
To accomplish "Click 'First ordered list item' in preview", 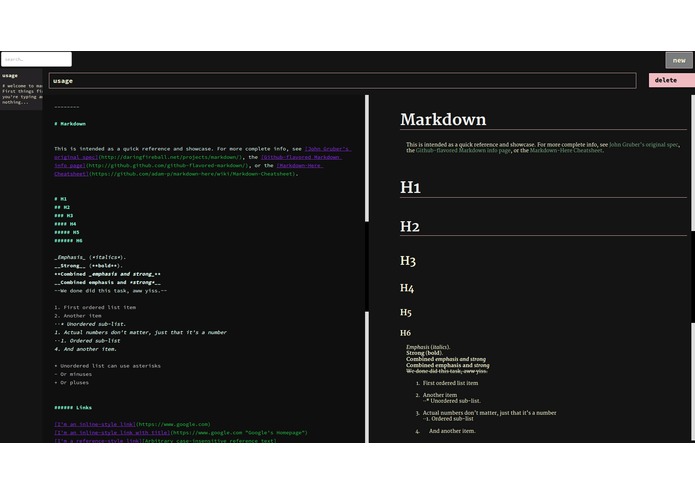I will tap(450, 383).
